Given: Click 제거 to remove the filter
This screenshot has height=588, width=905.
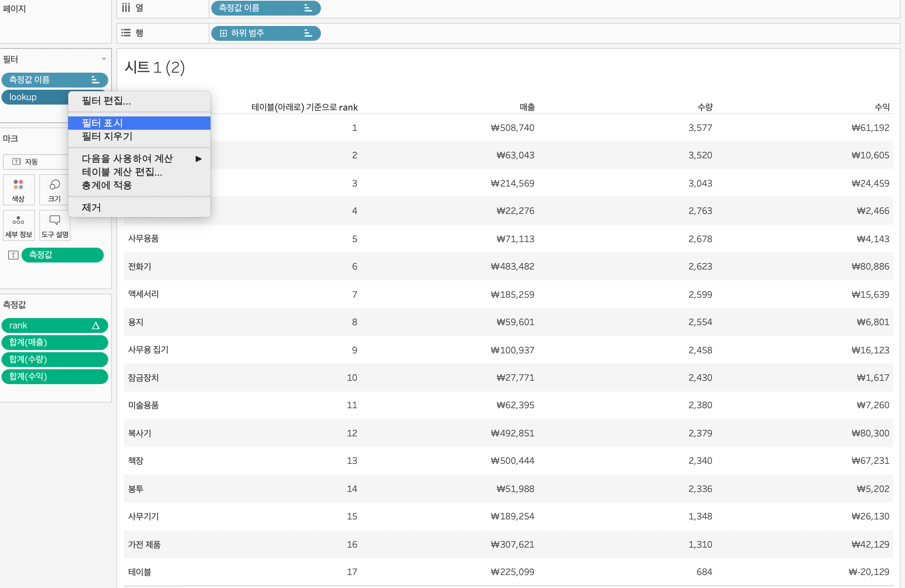Looking at the screenshot, I should click(91, 208).
